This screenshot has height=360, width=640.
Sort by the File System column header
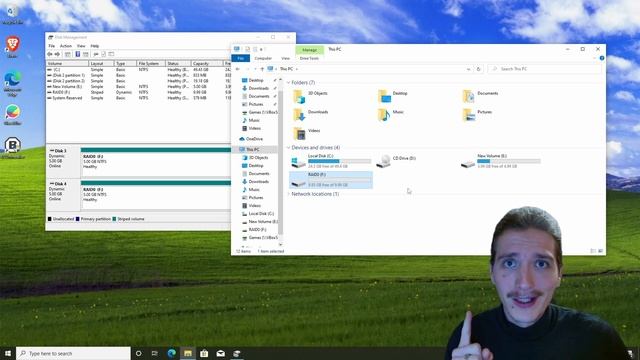point(151,64)
